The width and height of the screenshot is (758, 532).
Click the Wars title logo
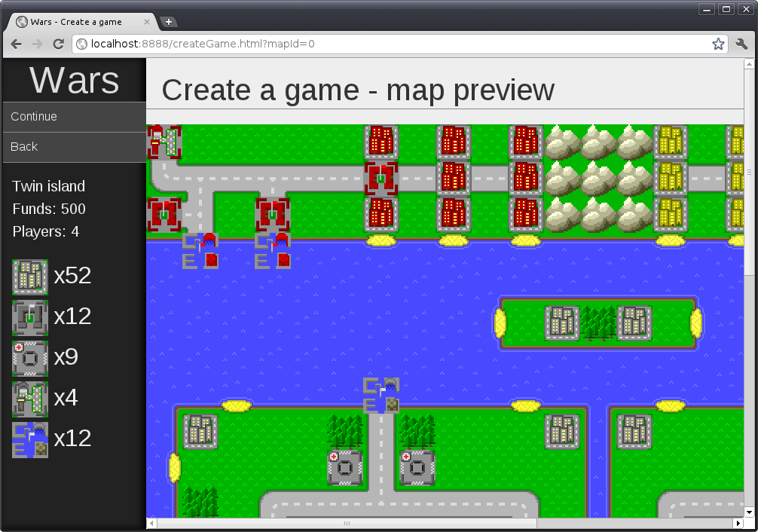coord(74,80)
